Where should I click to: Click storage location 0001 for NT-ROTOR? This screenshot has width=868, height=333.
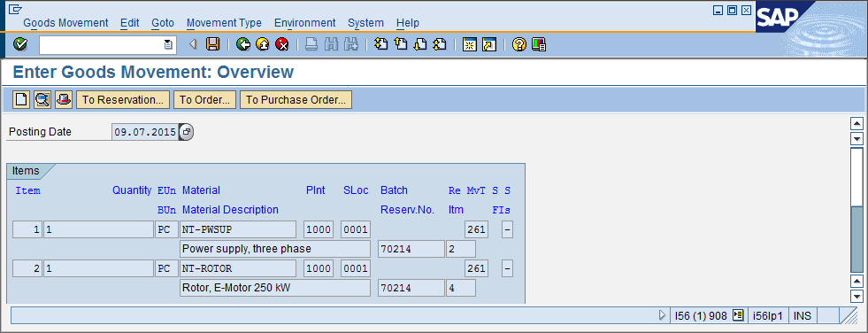[356, 268]
